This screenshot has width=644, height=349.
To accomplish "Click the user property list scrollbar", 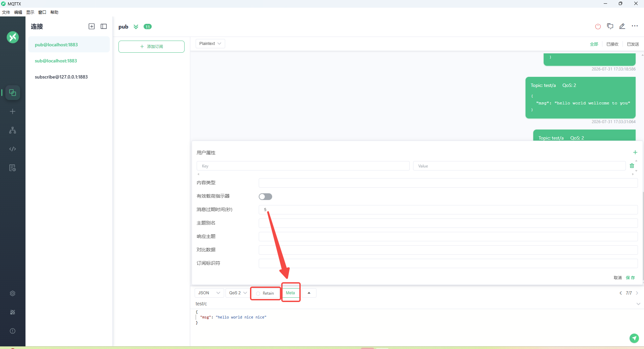I will click(x=636, y=166).
